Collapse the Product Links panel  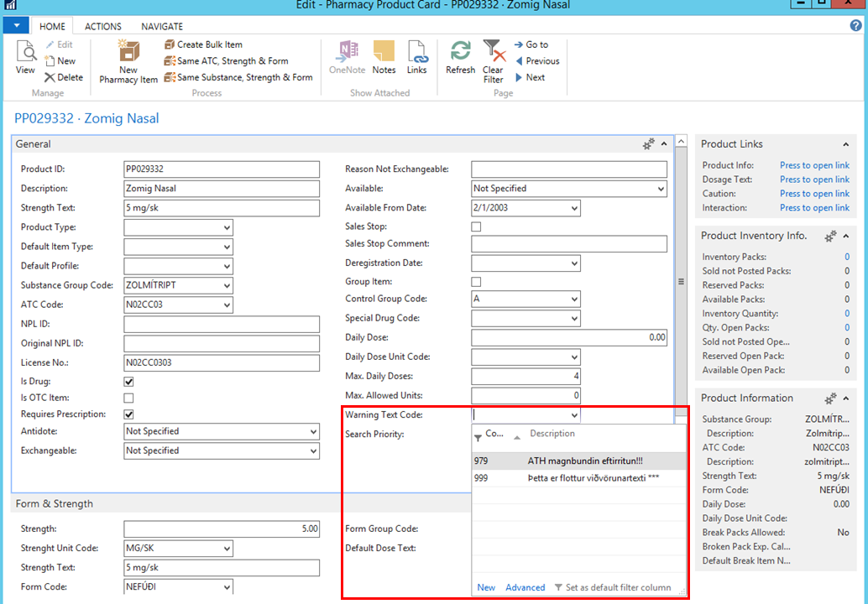pyautogui.click(x=844, y=144)
